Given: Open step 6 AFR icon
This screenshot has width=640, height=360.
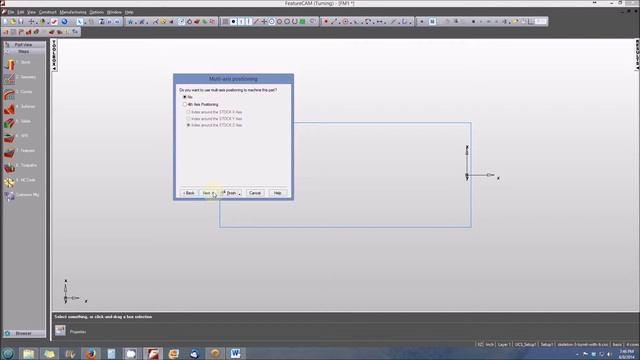Looking at the screenshot, I should tap(9, 138).
